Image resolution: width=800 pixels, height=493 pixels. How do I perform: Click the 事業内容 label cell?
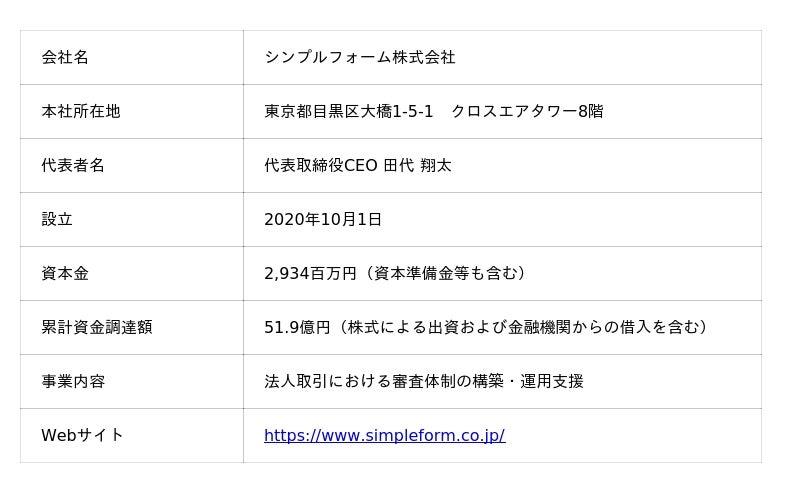[73, 382]
